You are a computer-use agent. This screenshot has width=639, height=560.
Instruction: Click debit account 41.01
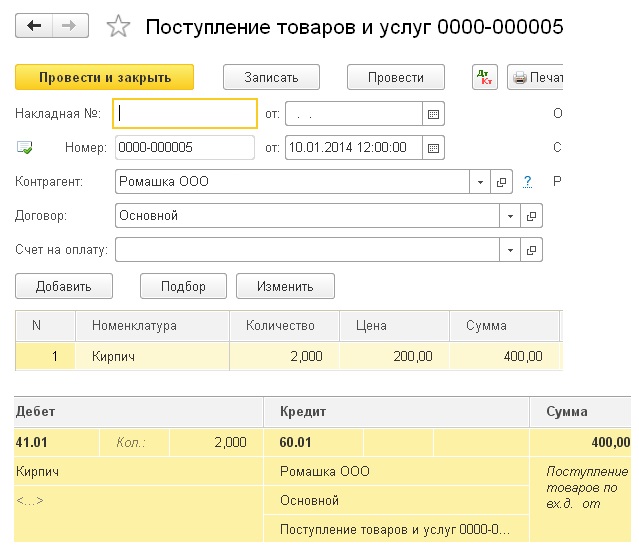[57, 442]
